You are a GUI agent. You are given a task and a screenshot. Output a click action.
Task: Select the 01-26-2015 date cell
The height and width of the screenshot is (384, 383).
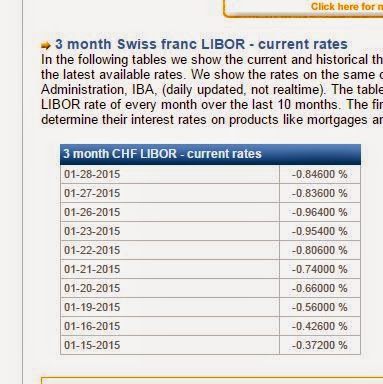pyautogui.click(x=170, y=212)
